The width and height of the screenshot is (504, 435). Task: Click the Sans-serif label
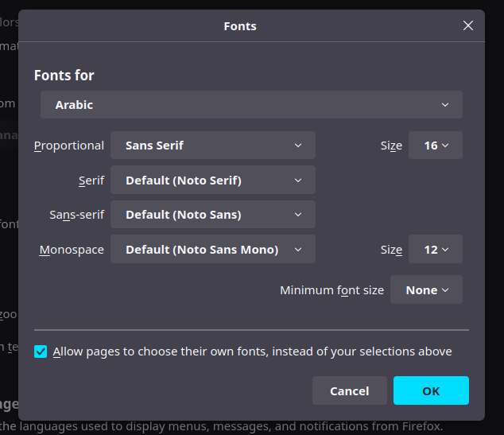click(x=76, y=215)
